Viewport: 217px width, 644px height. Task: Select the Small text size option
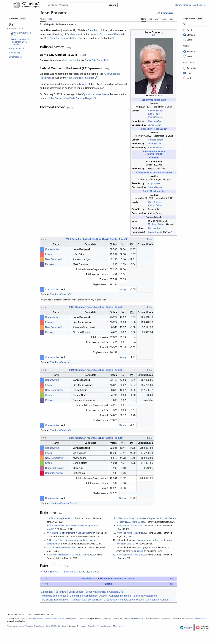coord(184,30)
